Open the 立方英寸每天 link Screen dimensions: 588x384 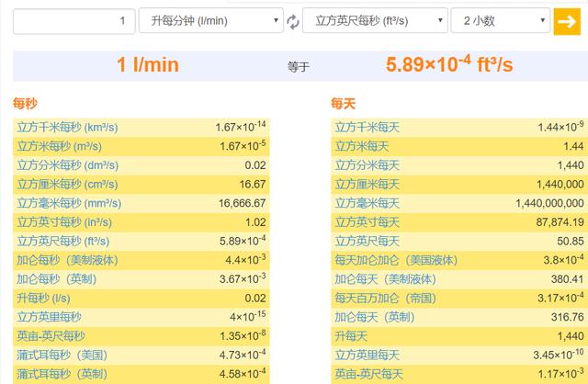click(x=367, y=222)
